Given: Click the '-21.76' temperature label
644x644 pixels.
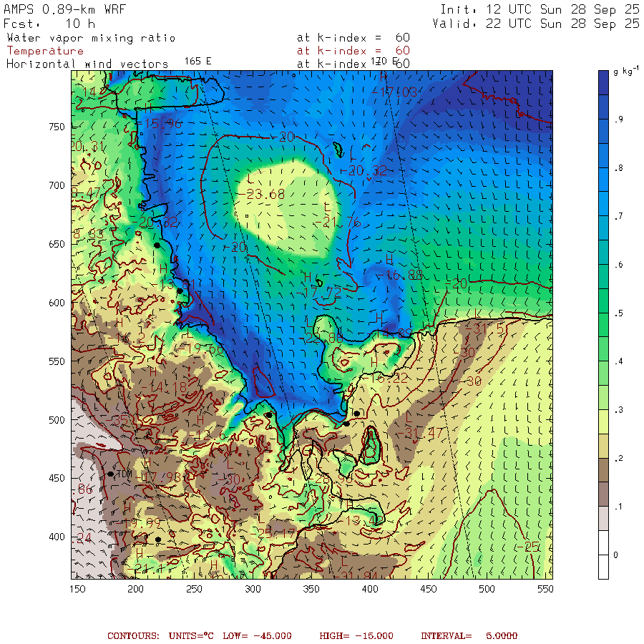Looking at the screenshot, I should [x=338, y=223].
